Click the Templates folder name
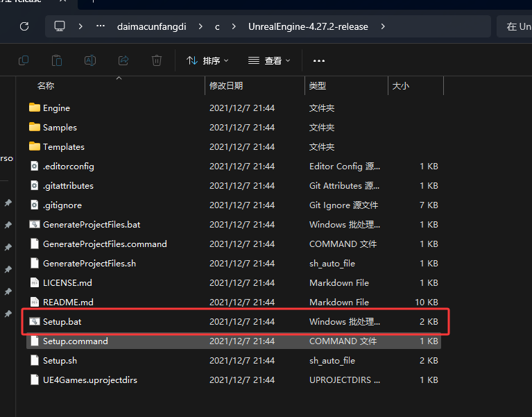 (x=63, y=147)
